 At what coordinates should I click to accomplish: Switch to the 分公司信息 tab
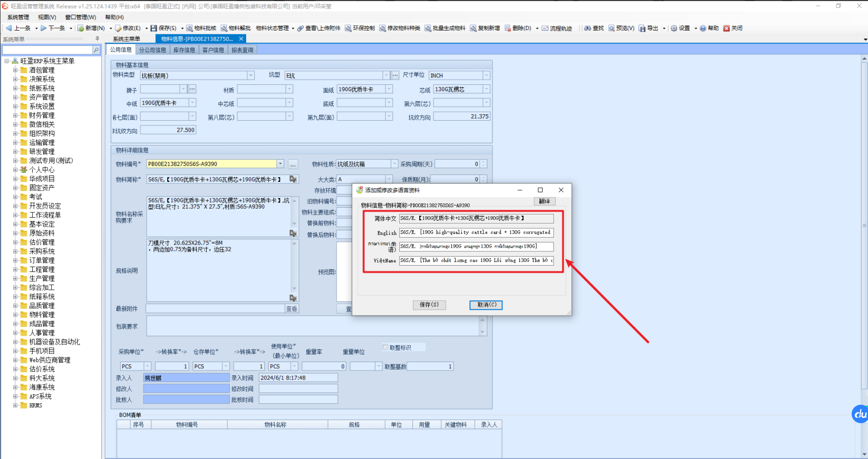[x=153, y=50]
